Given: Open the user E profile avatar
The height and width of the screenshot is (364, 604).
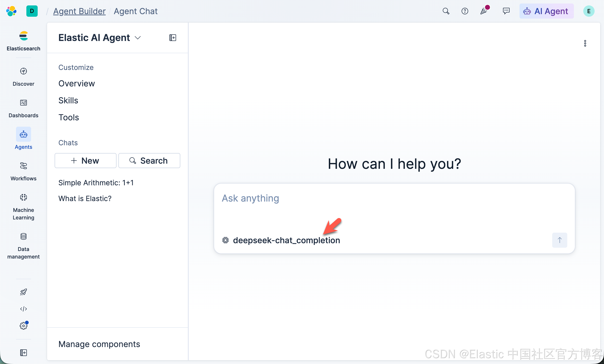Looking at the screenshot, I should pyautogui.click(x=589, y=11).
